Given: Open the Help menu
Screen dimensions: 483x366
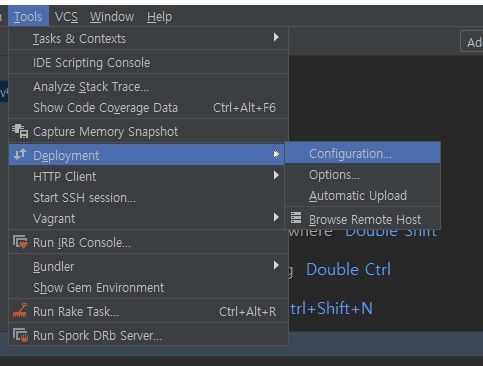Looking at the screenshot, I should [x=159, y=17].
